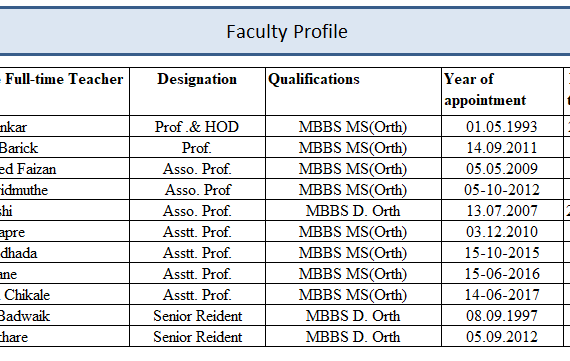
Task: Select the date 15-10-2015 cell
Action: [502, 253]
